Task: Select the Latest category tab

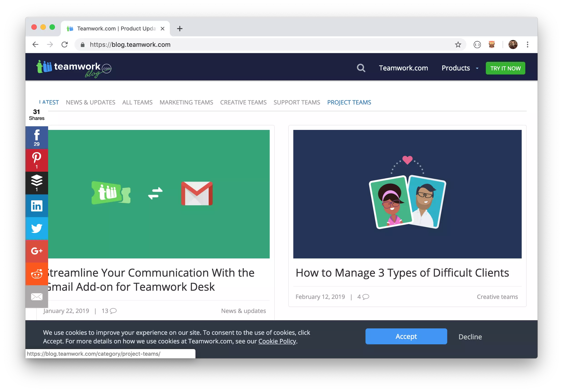Action: click(49, 102)
